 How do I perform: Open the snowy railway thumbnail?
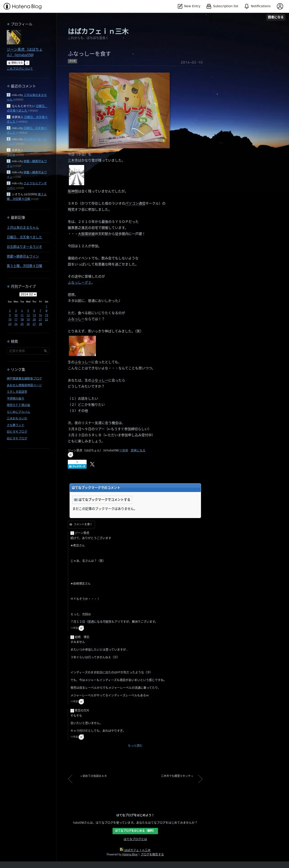click(x=76, y=175)
